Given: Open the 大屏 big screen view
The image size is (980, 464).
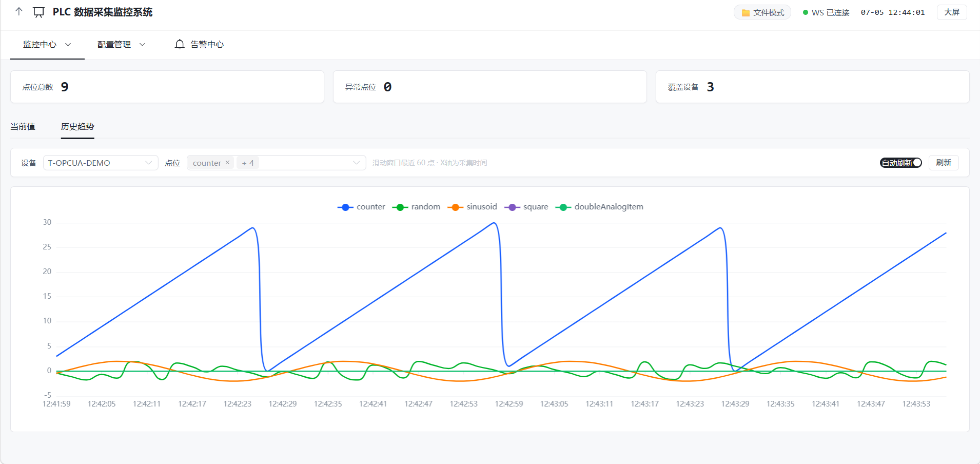Looking at the screenshot, I should click(x=952, y=12).
